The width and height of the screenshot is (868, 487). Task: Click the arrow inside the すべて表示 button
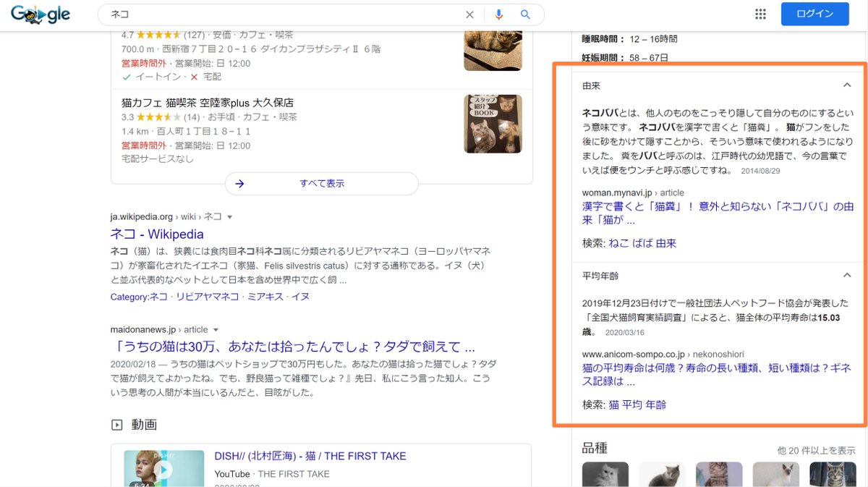coord(239,184)
